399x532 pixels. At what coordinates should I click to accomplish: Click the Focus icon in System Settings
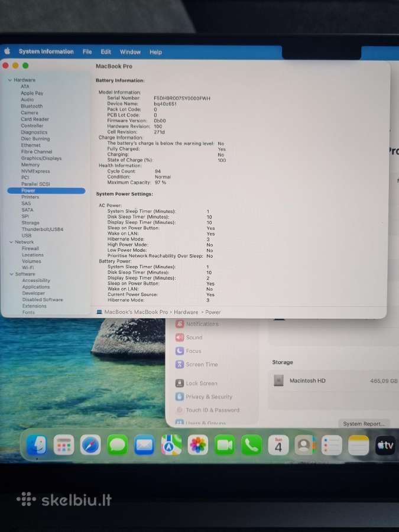[x=180, y=351]
